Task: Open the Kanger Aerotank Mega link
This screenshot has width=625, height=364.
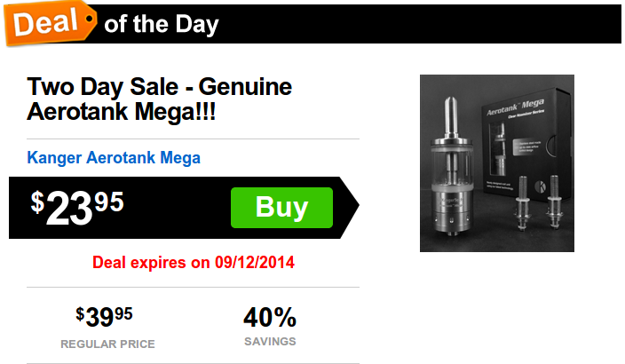Action: click(x=114, y=157)
